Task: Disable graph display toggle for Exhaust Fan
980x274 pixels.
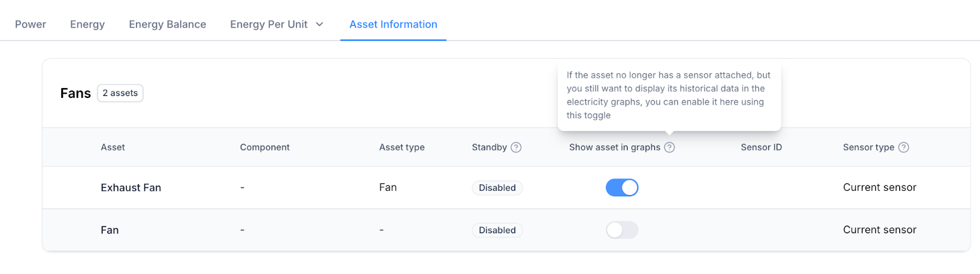Action: point(622,188)
